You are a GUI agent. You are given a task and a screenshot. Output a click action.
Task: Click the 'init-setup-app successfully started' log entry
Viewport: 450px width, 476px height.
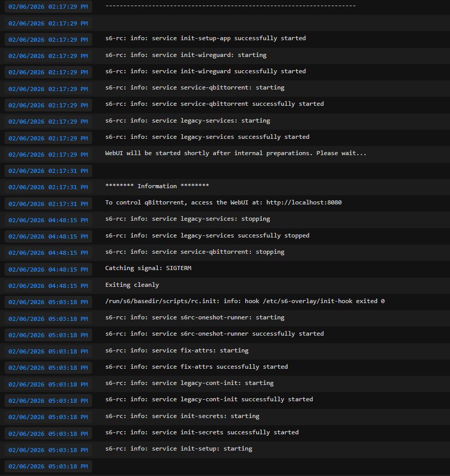click(x=205, y=38)
